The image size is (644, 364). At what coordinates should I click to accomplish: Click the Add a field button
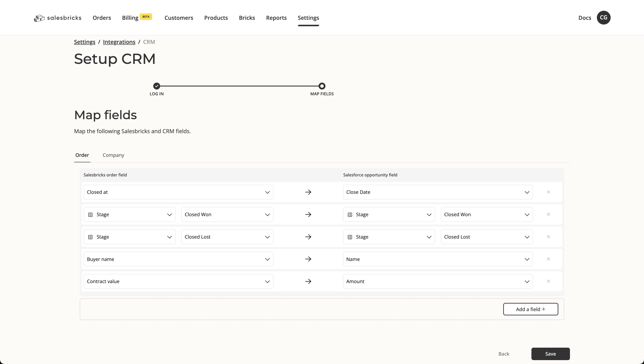(x=530, y=309)
